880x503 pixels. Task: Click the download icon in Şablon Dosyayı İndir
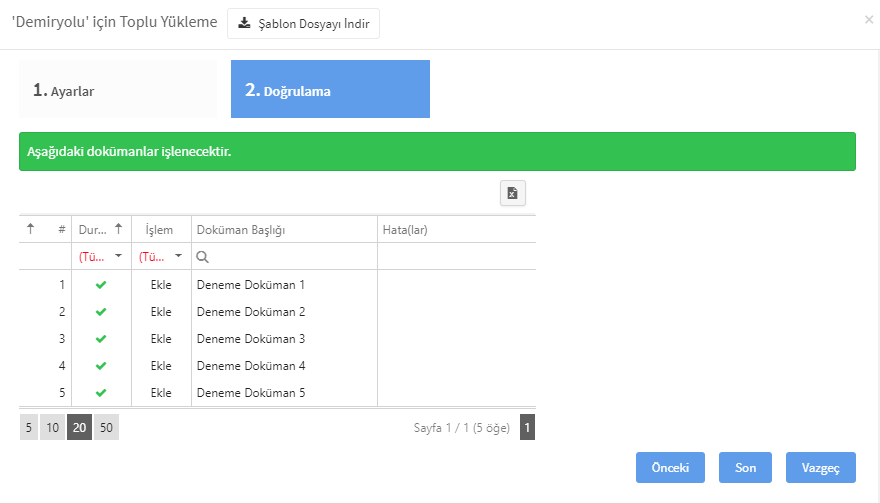244,23
